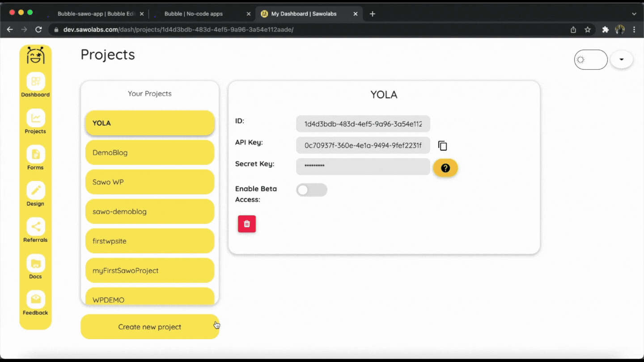Open the Feedback sidebar icon
The image size is (644, 362).
(x=35, y=299)
